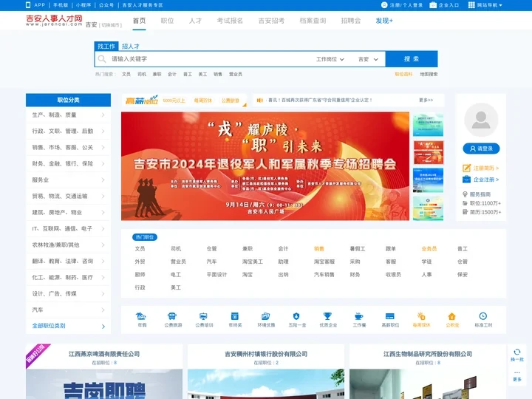
Task: Click the search magnifier icon
Action: tap(102, 59)
